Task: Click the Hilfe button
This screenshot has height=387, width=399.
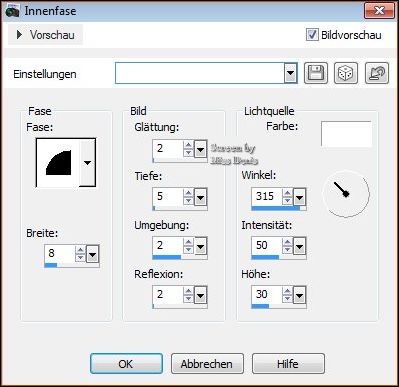Action: 288,364
